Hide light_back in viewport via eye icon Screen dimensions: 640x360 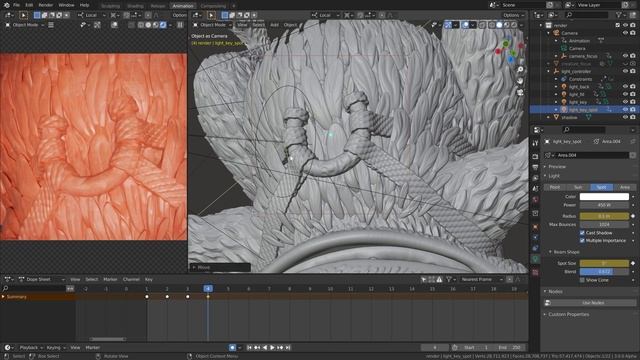pos(625,87)
